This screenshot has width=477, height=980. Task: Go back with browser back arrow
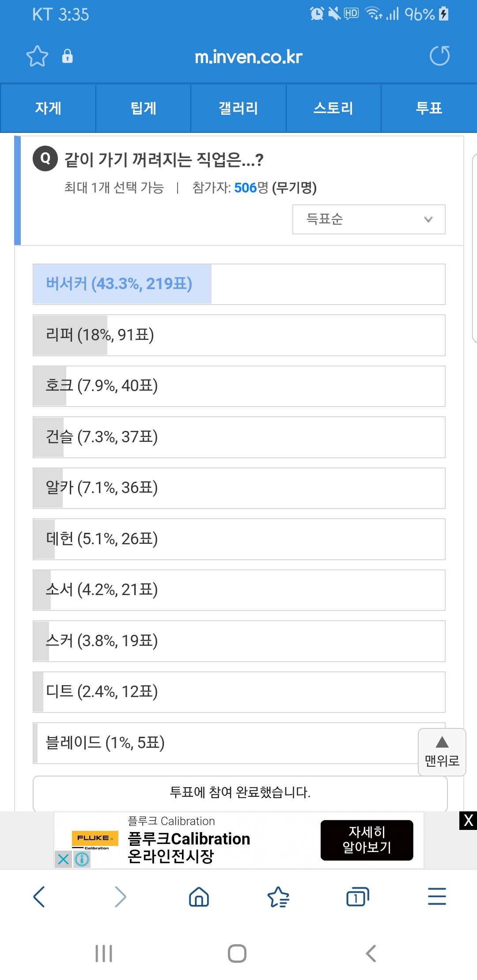point(39,897)
